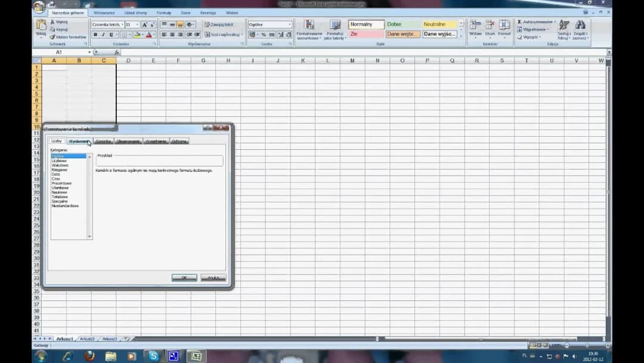
Task: Click the Formatuj jako tabelę icon
Action: pos(335,27)
